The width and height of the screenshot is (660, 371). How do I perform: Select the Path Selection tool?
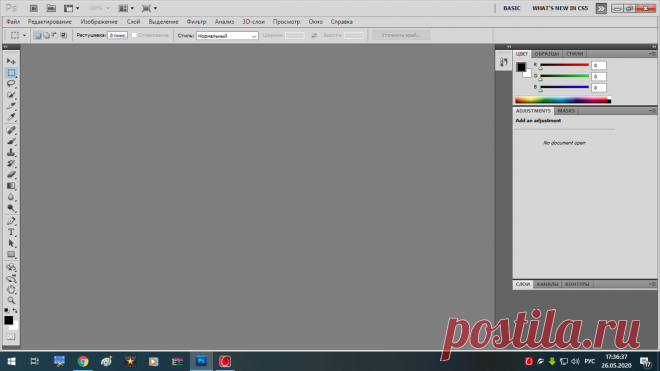tap(11, 243)
